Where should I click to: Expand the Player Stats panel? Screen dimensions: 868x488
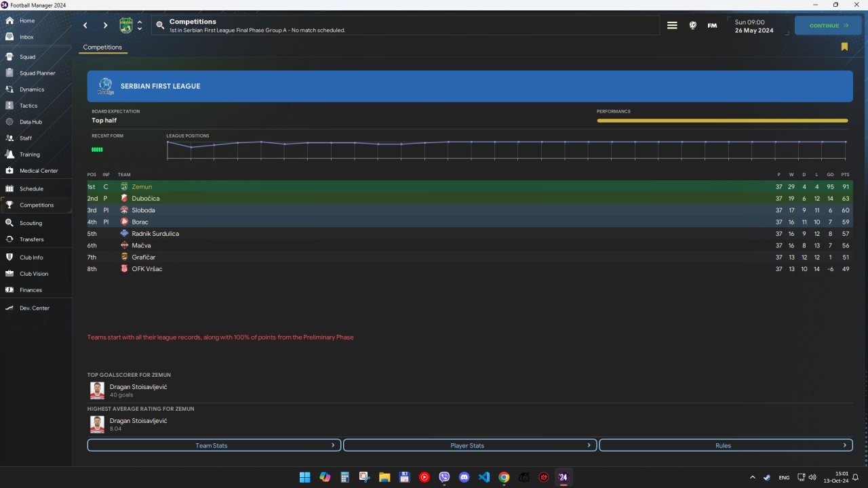(470, 445)
